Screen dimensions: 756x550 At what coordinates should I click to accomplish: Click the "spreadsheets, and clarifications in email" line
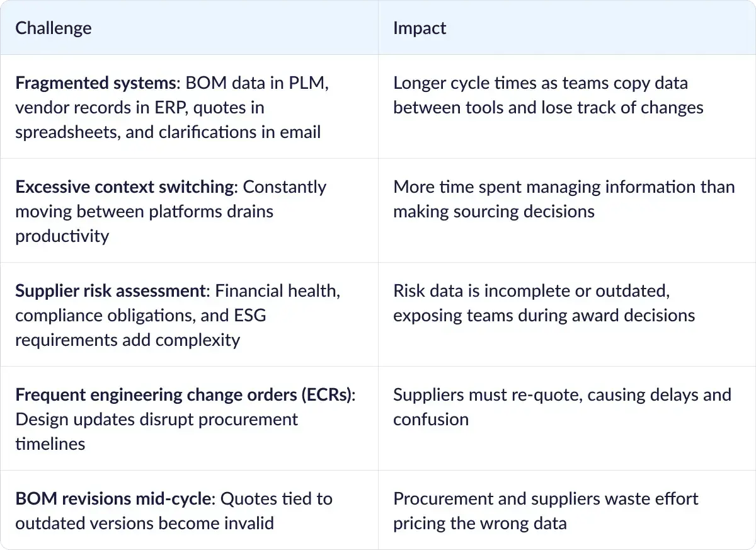[168, 132]
